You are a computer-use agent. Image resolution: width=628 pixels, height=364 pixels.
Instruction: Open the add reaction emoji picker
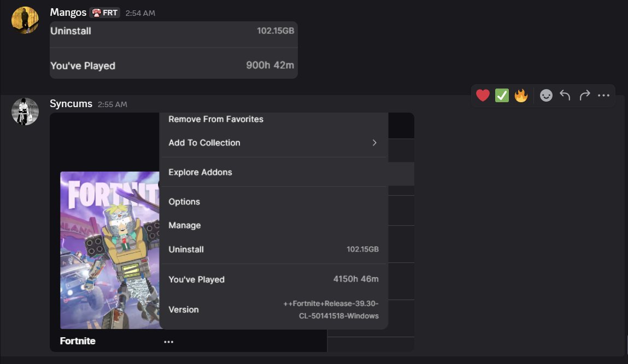[x=546, y=95]
